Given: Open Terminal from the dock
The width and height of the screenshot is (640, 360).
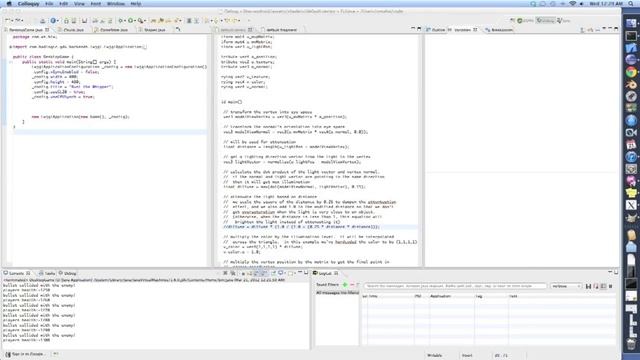Looking at the screenshot, I should 631,36.
